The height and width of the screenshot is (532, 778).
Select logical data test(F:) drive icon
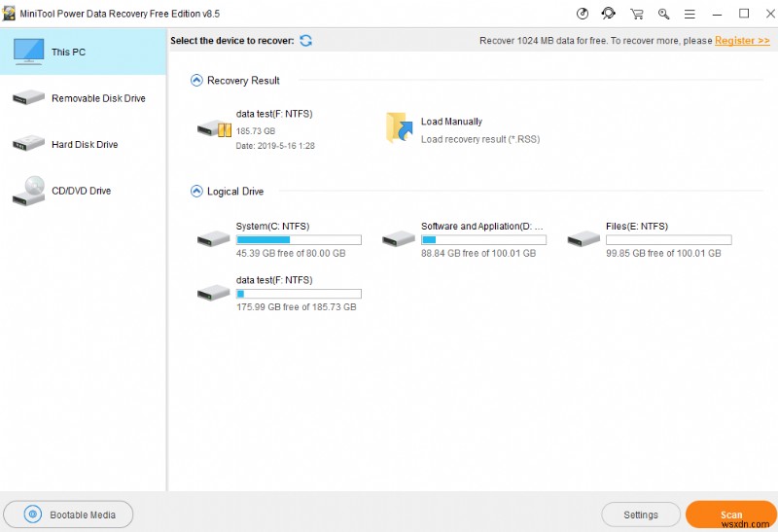click(213, 293)
